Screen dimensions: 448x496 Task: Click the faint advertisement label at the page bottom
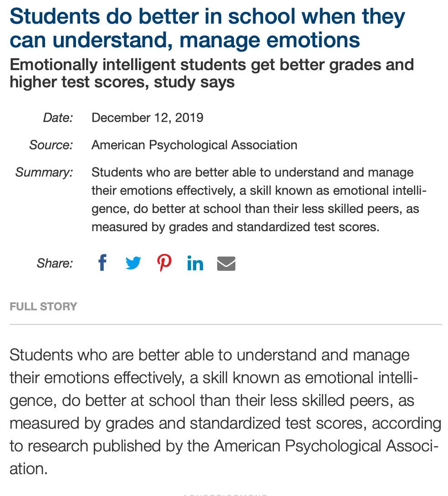point(225,495)
